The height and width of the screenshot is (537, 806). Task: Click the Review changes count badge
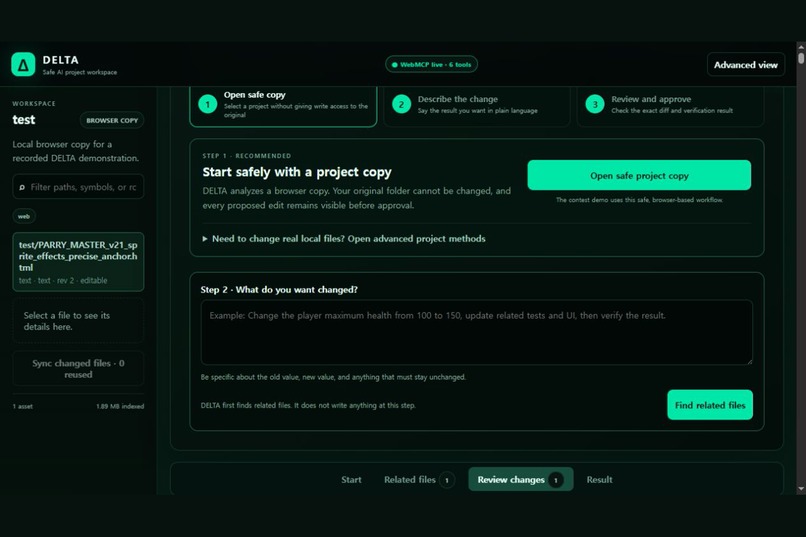point(556,480)
